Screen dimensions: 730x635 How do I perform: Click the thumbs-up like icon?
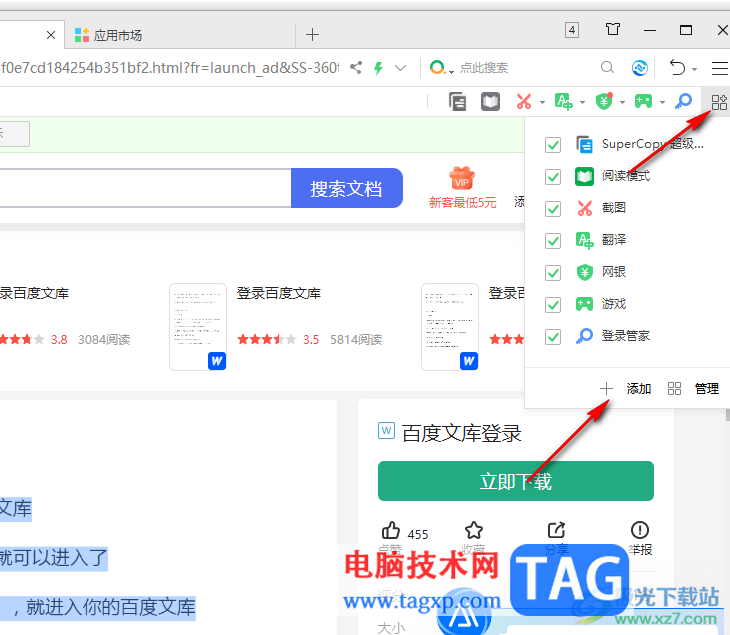[x=391, y=530]
